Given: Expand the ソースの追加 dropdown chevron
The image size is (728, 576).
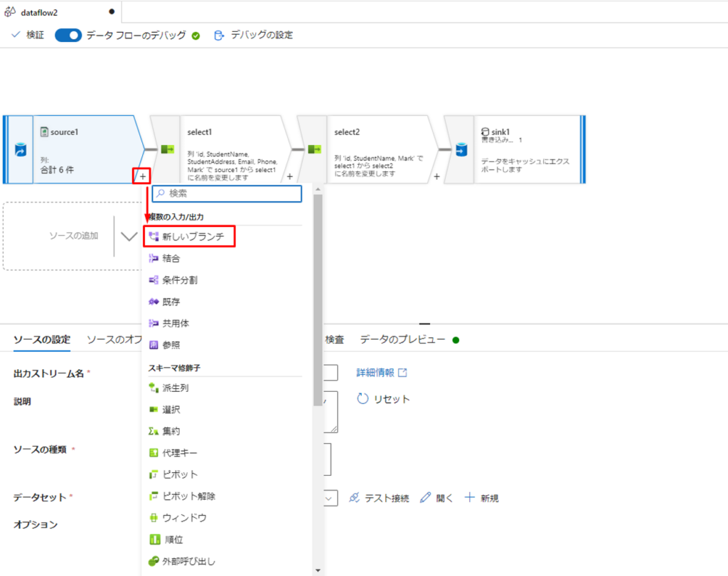Looking at the screenshot, I should click(x=129, y=236).
